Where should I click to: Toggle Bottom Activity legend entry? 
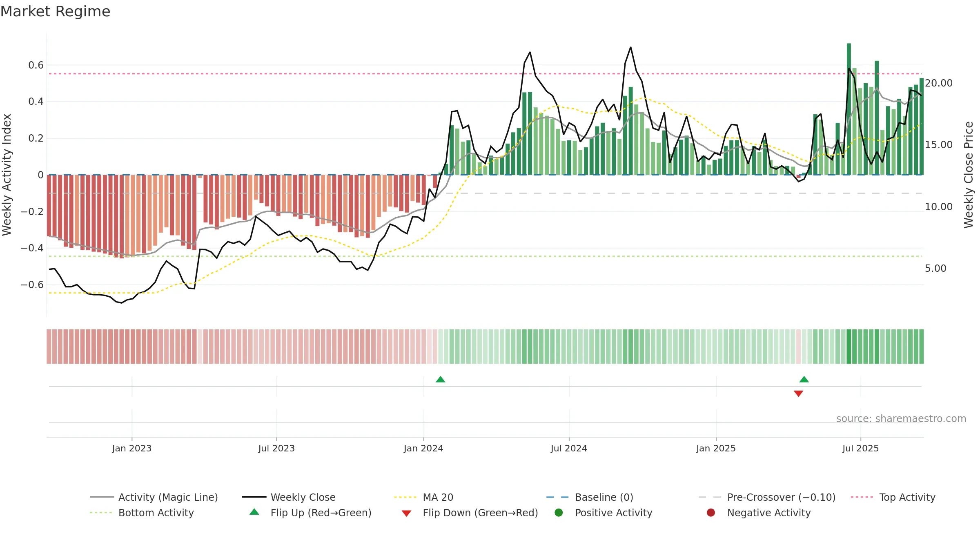(x=142, y=513)
